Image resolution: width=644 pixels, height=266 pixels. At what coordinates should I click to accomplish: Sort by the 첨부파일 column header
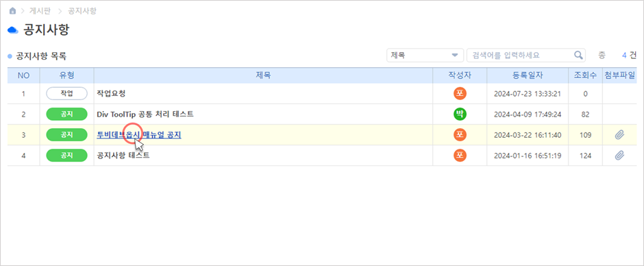(x=619, y=75)
